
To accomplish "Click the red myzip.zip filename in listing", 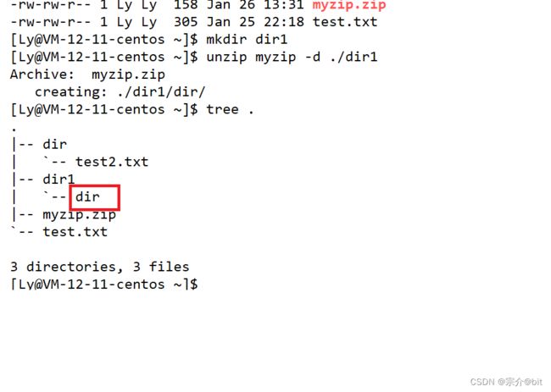I will pyautogui.click(x=349, y=5).
